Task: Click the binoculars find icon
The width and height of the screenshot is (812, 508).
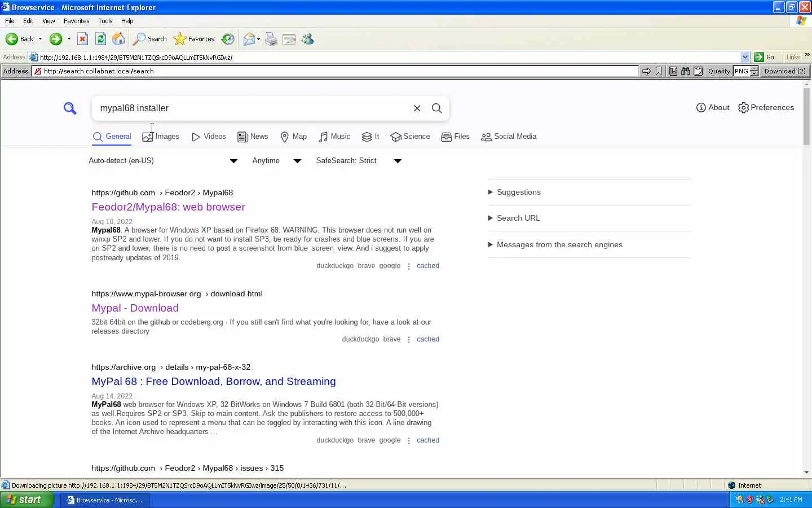Action: pyautogui.click(x=686, y=71)
